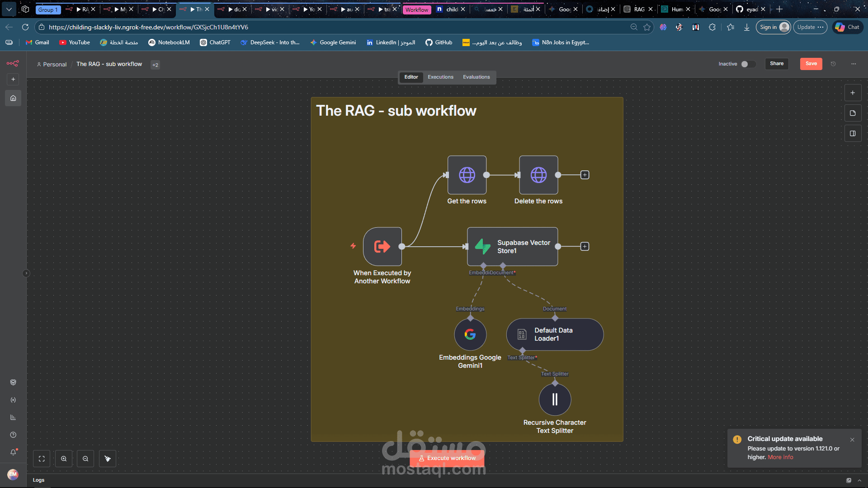868x488 pixels.
Task: Add node after Supabase Vector Store1
Action: pos(585,246)
